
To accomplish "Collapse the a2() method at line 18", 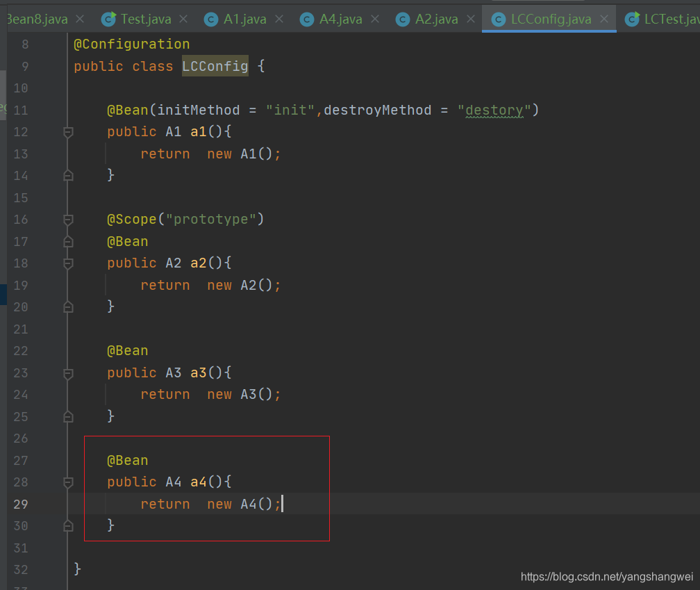I will coord(68,263).
